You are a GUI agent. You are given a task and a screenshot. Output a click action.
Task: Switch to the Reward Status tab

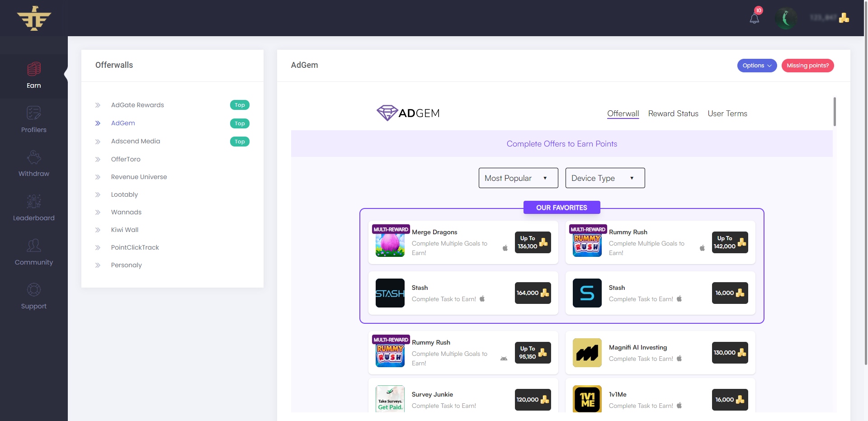coord(673,114)
